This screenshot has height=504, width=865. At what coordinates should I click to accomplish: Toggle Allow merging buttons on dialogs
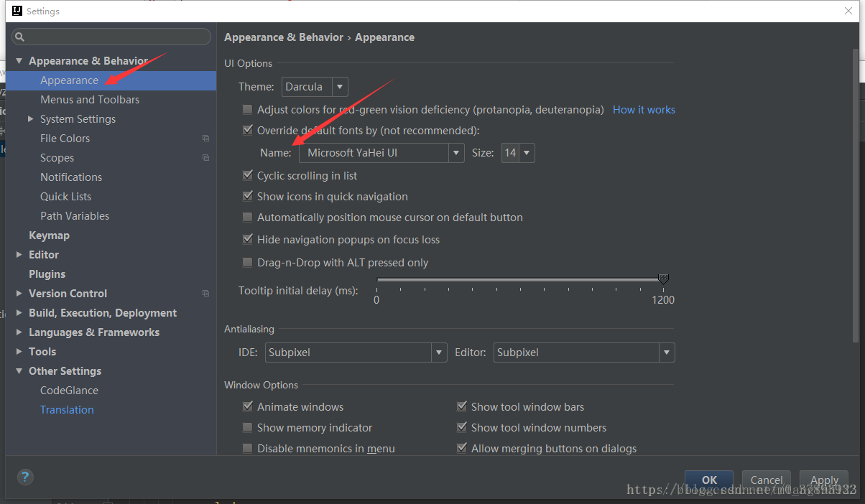(461, 449)
